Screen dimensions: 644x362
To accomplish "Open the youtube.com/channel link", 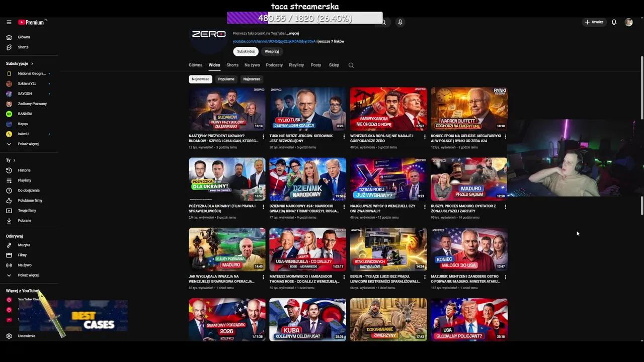I will pos(274,41).
